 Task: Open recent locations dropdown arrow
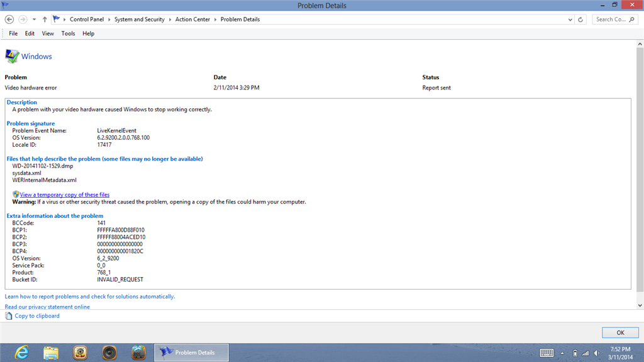click(34, 20)
